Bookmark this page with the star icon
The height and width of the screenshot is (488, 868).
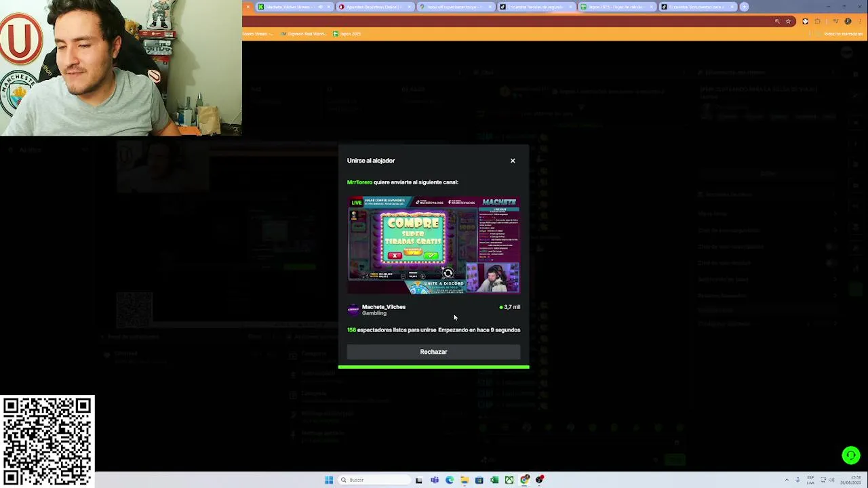coord(788,22)
